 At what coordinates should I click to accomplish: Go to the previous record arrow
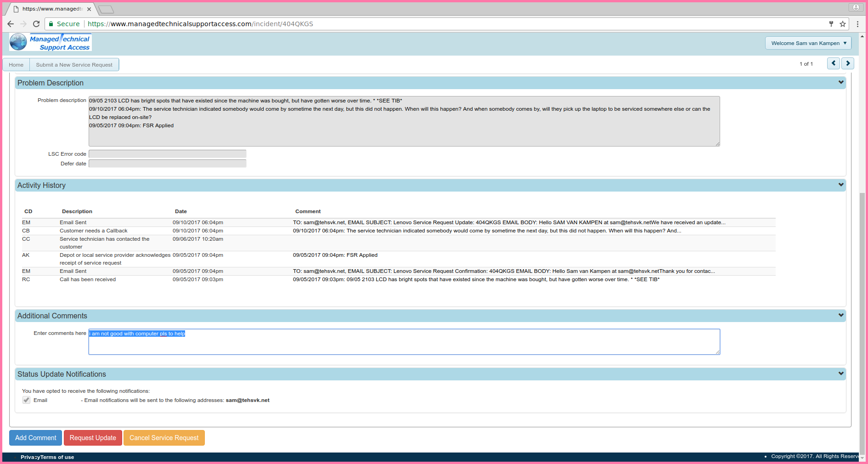833,63
